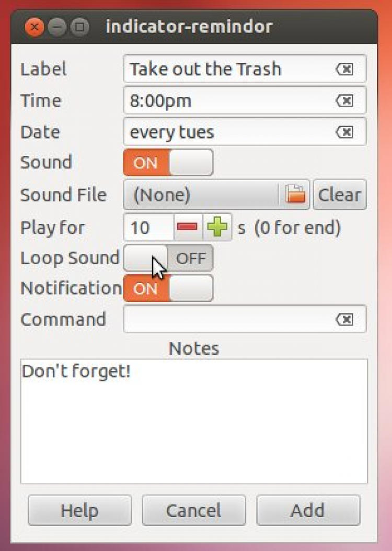Select the Date input field
The height and width of the screenshot is (551, 392).
(x=227, y=132)
